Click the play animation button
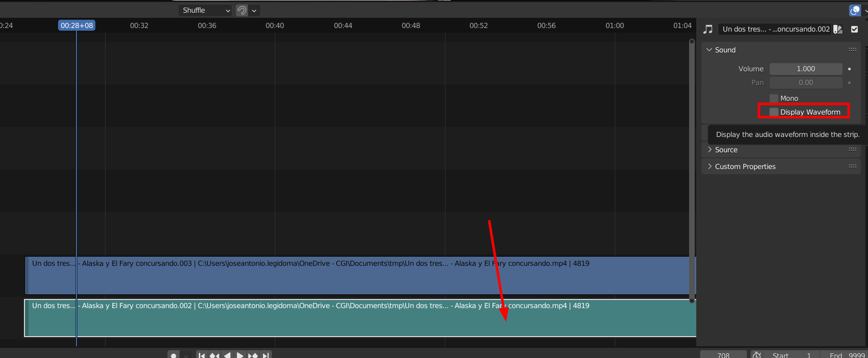This screenshot has height=358, width=868. (240, 355)
